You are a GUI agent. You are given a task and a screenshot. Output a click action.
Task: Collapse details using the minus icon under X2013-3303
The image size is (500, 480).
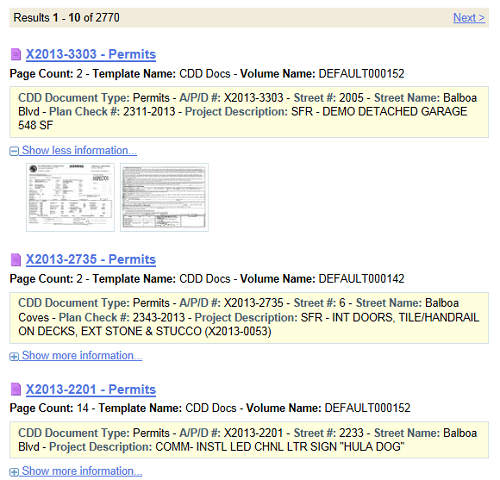14,151
